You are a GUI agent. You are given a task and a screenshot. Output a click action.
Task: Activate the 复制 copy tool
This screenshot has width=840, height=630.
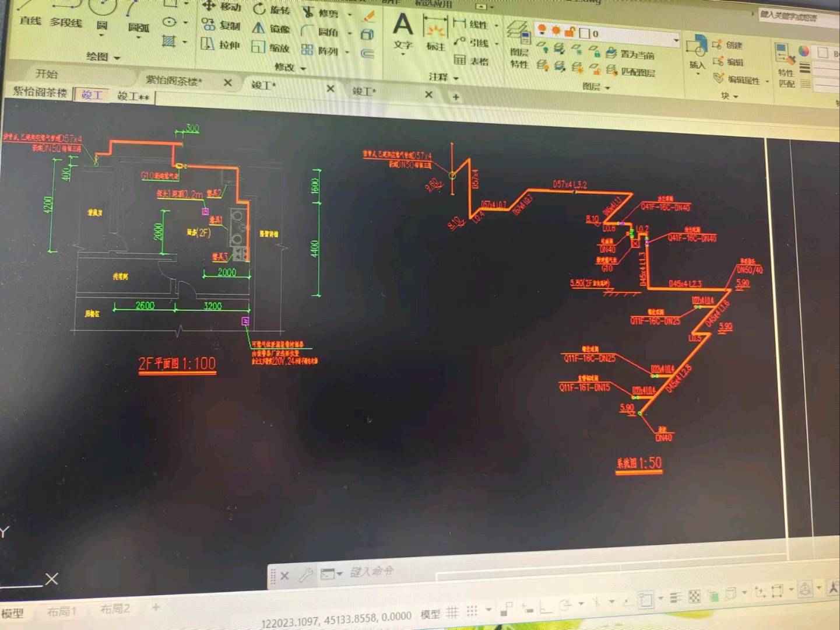click(221, 25)
